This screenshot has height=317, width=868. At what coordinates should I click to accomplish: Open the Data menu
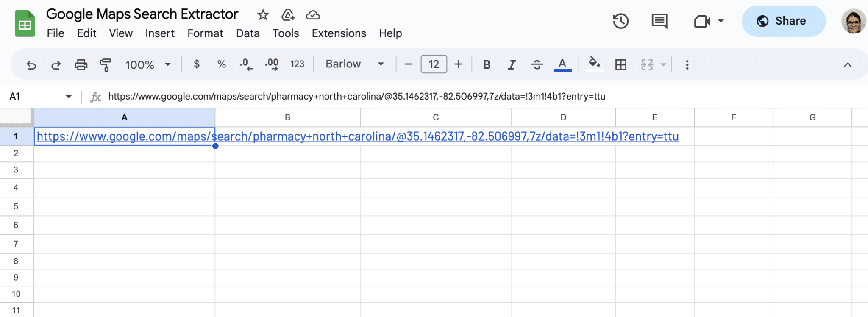248,33
